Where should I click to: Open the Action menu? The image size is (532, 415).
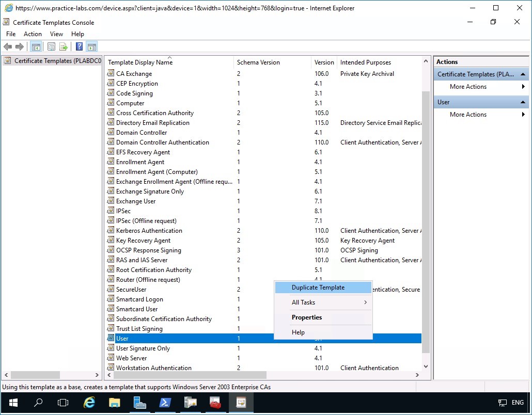pos(33,34)
